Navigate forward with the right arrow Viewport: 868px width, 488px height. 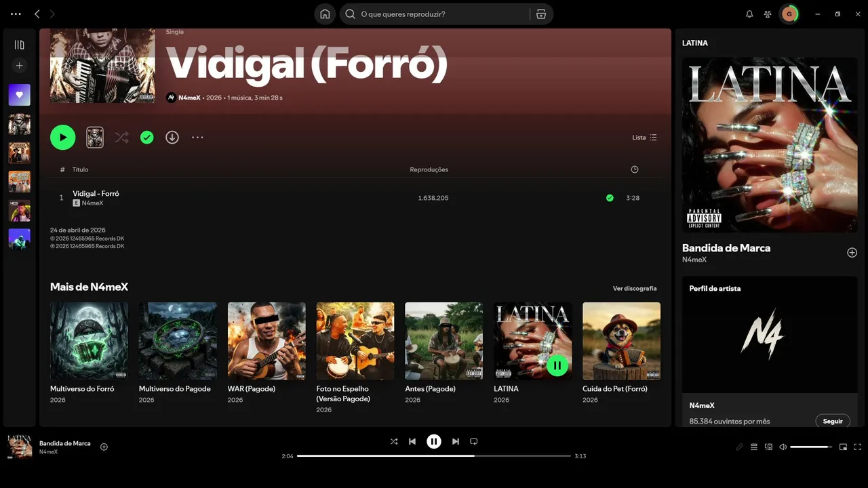coord(52,14)
